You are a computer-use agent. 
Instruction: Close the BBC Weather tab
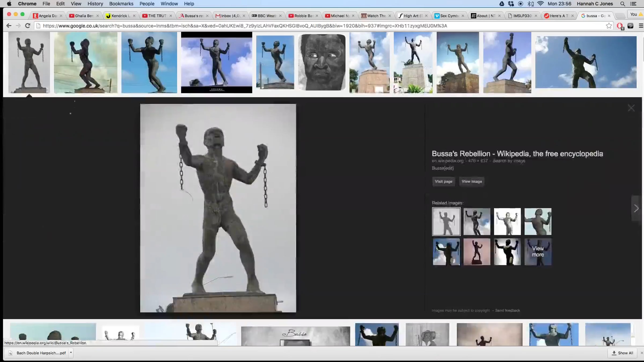pyautogui.click(x=280, y=16)
